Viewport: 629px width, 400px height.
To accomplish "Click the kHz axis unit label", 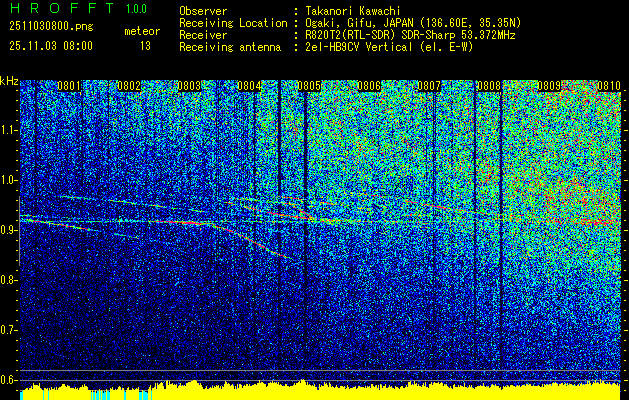I will pos(9,81).
